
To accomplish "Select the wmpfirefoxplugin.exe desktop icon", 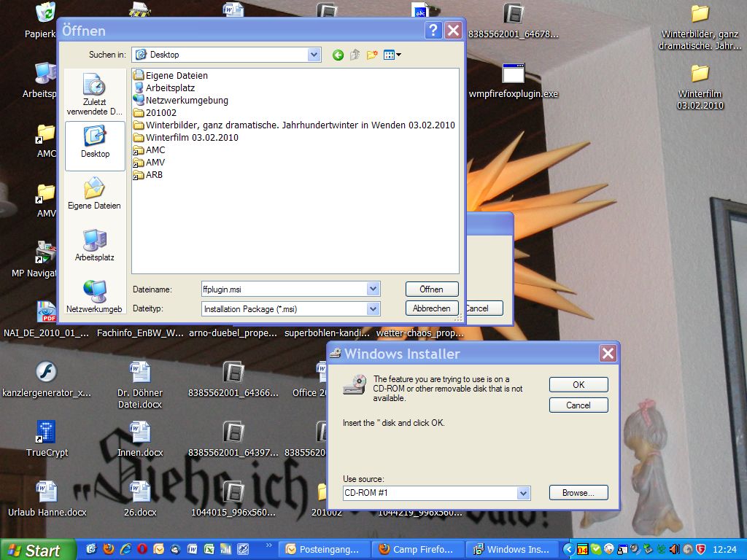I will pos(513,81).
